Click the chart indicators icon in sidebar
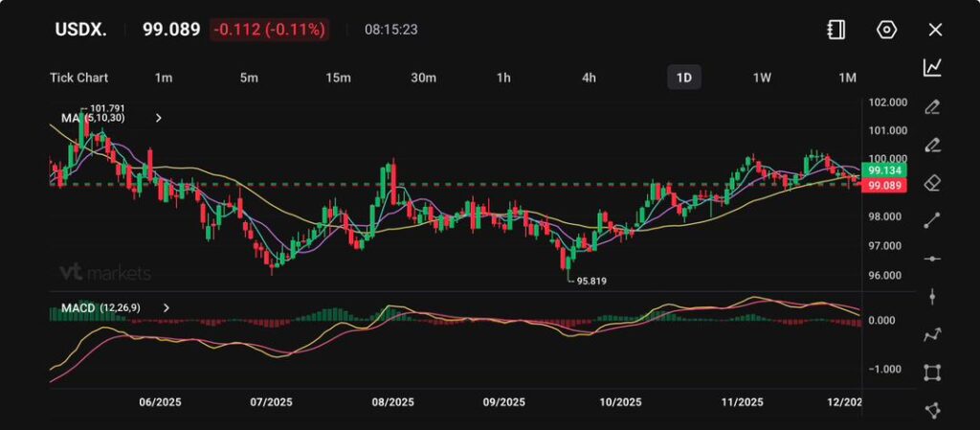Image resolution: width=980 pixels, height=430 pixels. [x=932, y=67]
